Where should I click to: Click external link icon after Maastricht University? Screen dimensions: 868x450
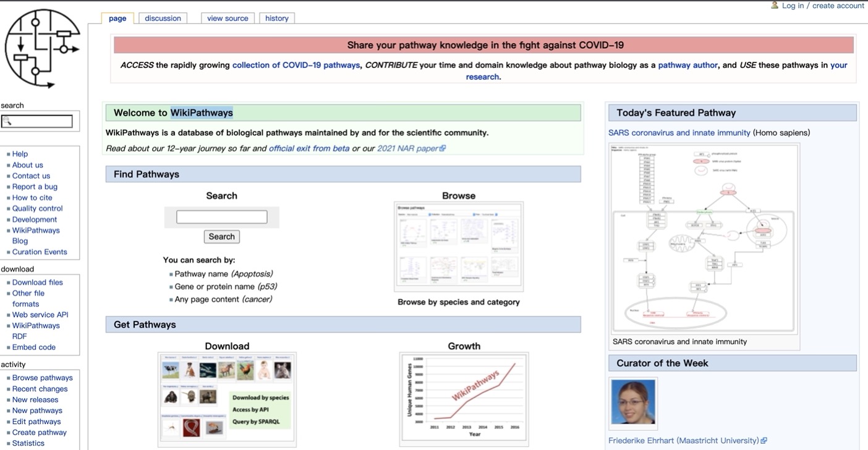pos(764,441)
